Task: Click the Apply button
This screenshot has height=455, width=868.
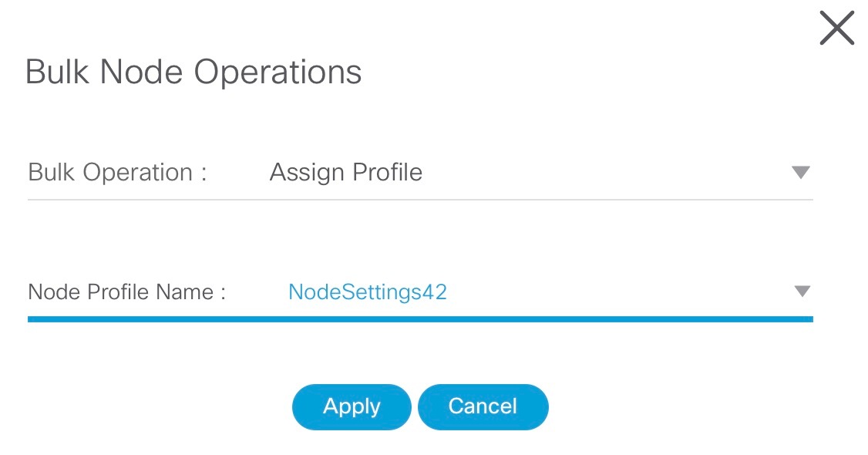Action: coord(352,406)
